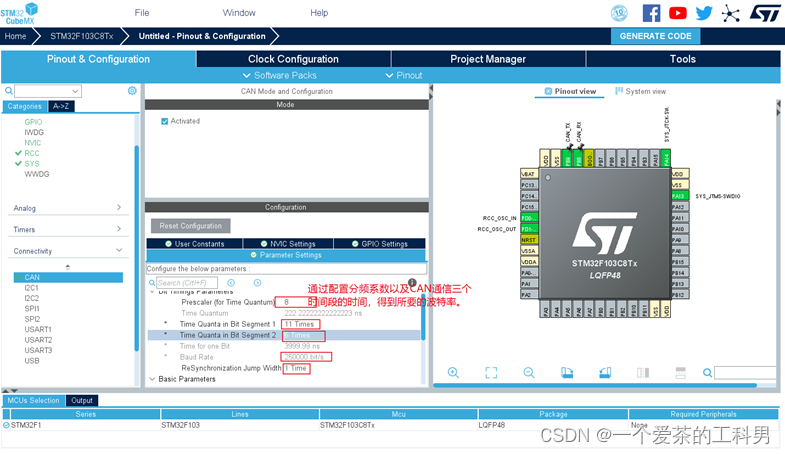Switch to Clock Configuration tab

pos(293,59)
